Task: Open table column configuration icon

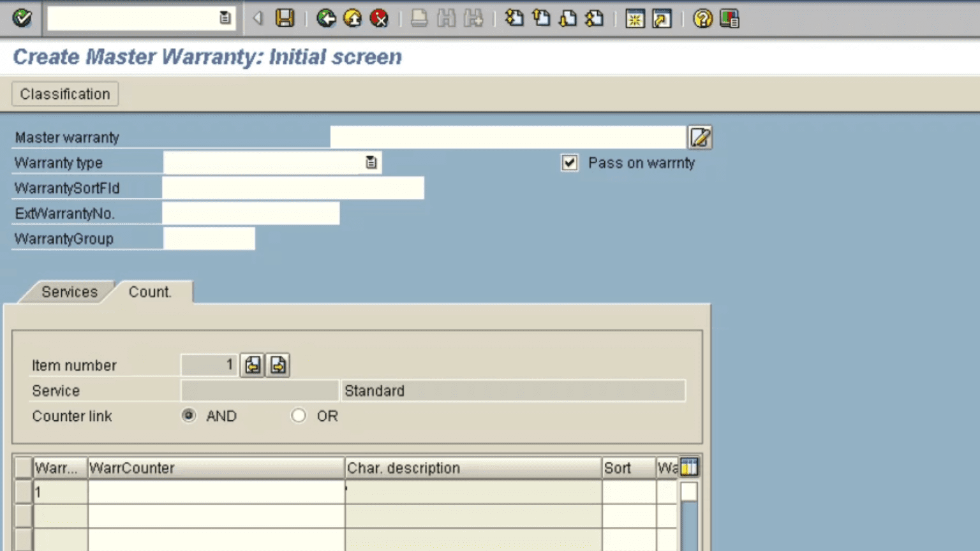Action: click(689, 467)
